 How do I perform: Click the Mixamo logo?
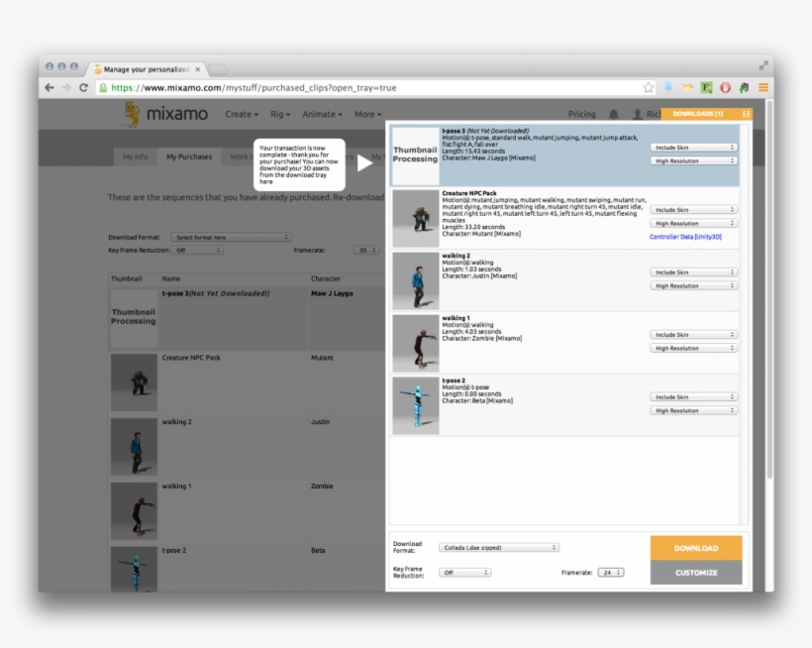click(165, 114)
